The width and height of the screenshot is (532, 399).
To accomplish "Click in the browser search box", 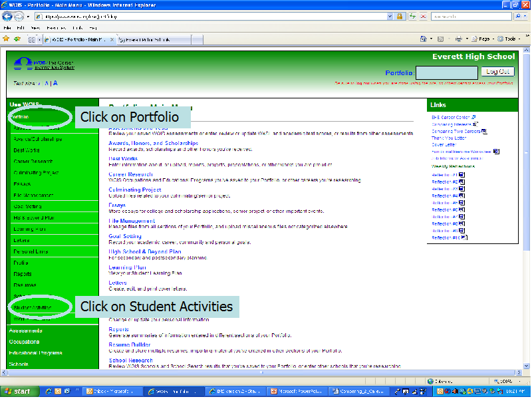I will click(x=471, y=16).
